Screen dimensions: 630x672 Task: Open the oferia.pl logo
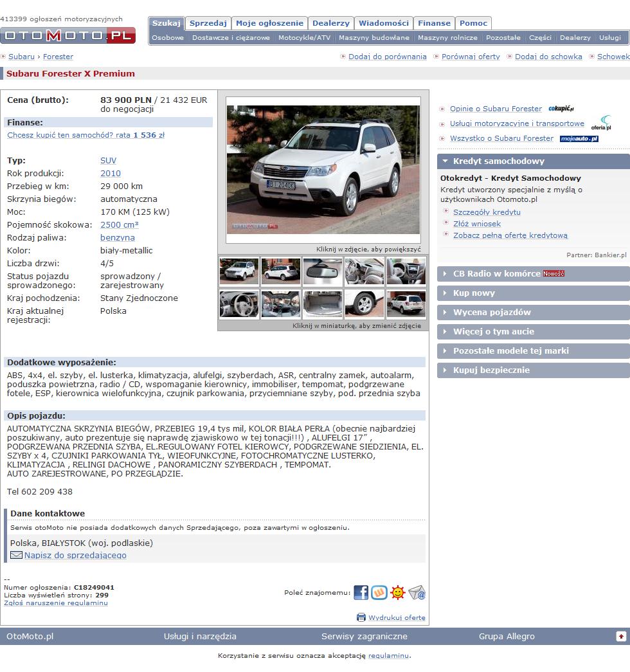click(601, 123)
